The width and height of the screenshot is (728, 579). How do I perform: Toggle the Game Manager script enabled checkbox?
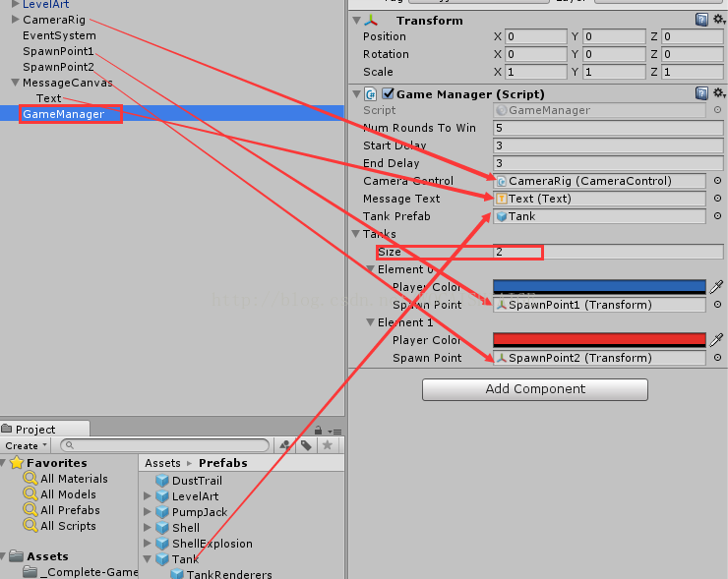pyautogui.click(x=388, y=93)
